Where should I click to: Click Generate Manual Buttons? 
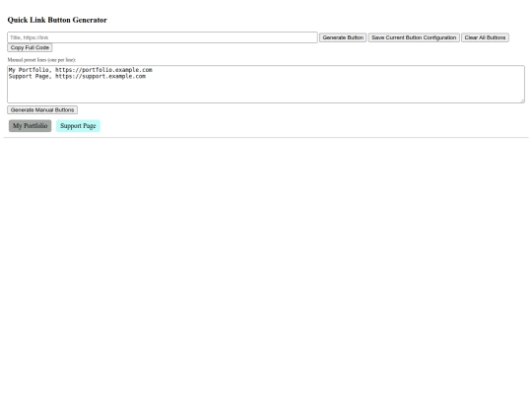click(42, 110)
